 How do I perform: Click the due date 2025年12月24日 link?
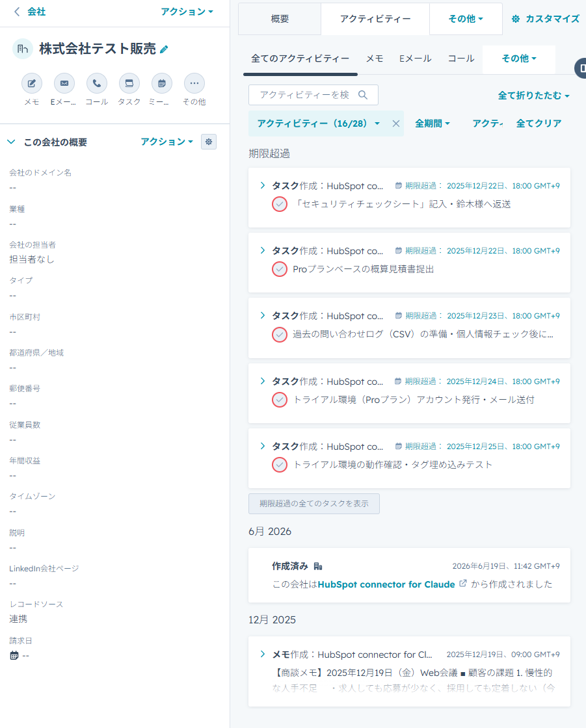503,381
